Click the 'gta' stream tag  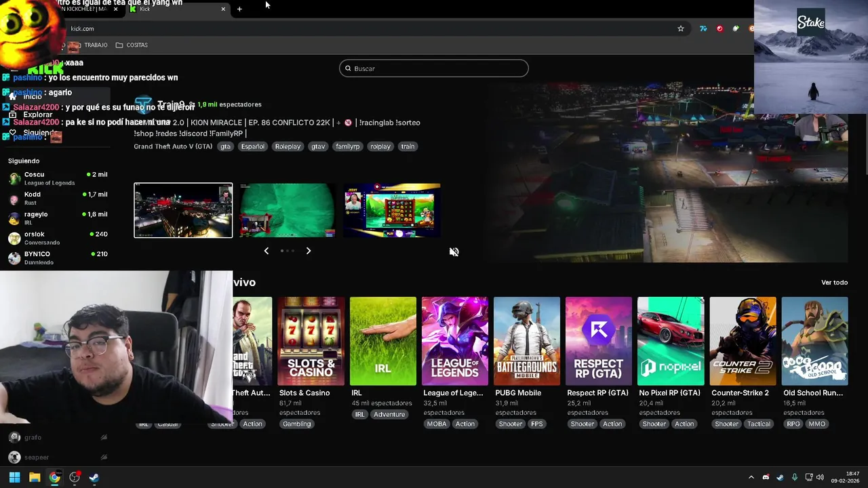pos(226,146)
